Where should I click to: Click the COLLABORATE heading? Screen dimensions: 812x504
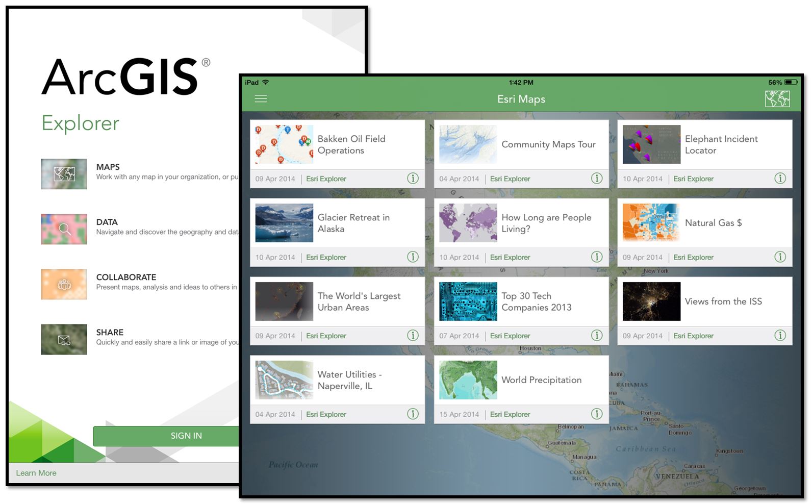pos(126,277)
